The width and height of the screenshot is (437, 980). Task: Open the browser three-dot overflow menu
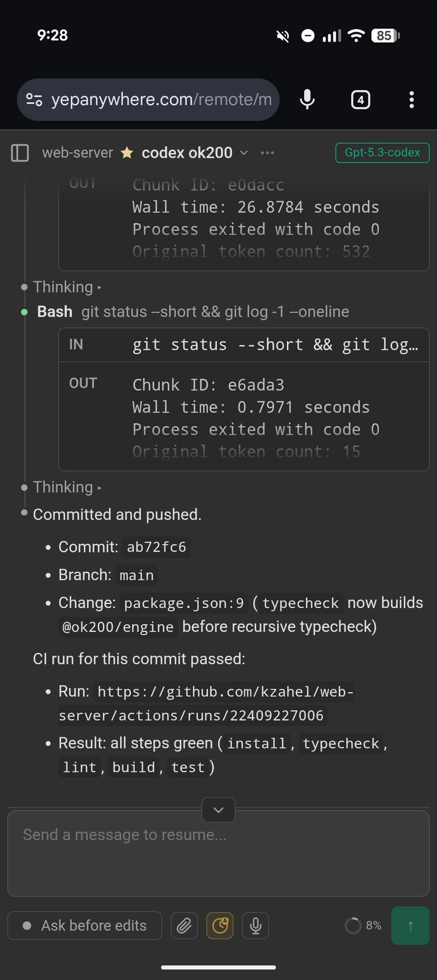tap(412, 99)
